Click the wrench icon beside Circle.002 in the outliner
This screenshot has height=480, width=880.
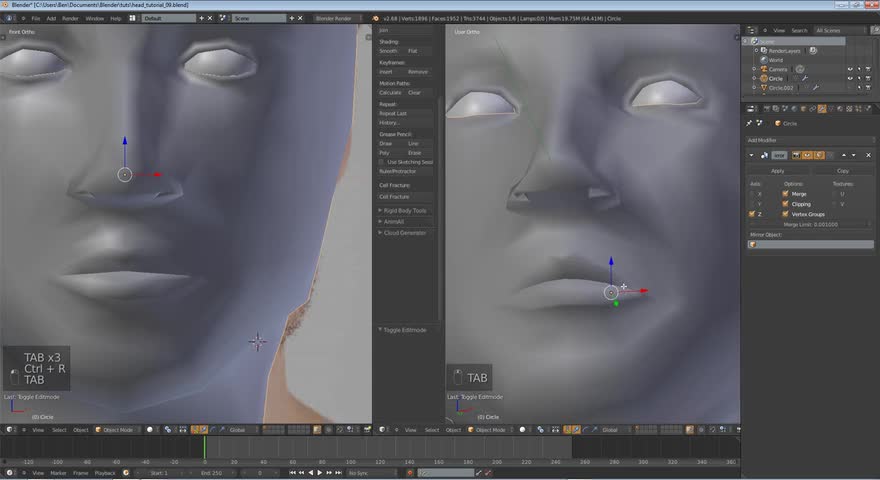(x=815, y=88)
